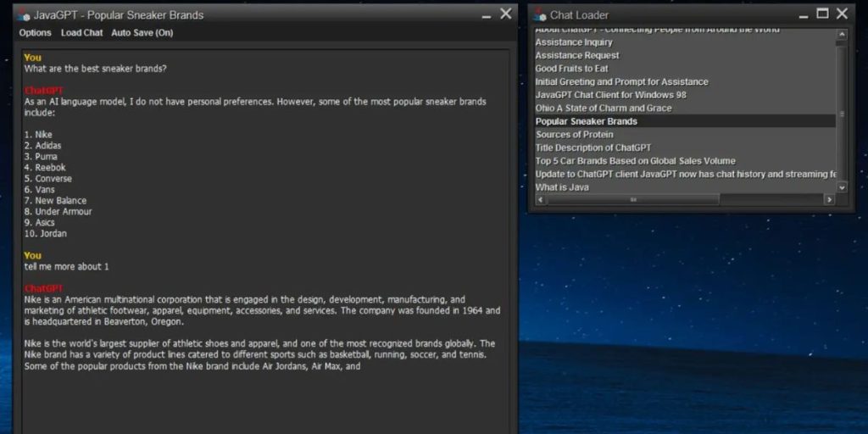Screen dimensions: 868x434
Task: Click the '5. Converse' list line
Action: [47, 178]
